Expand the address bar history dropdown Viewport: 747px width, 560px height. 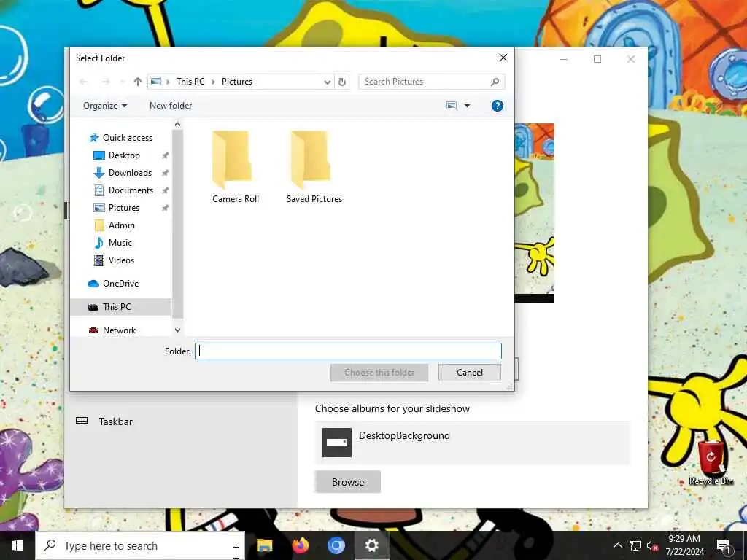click(328, 82)
